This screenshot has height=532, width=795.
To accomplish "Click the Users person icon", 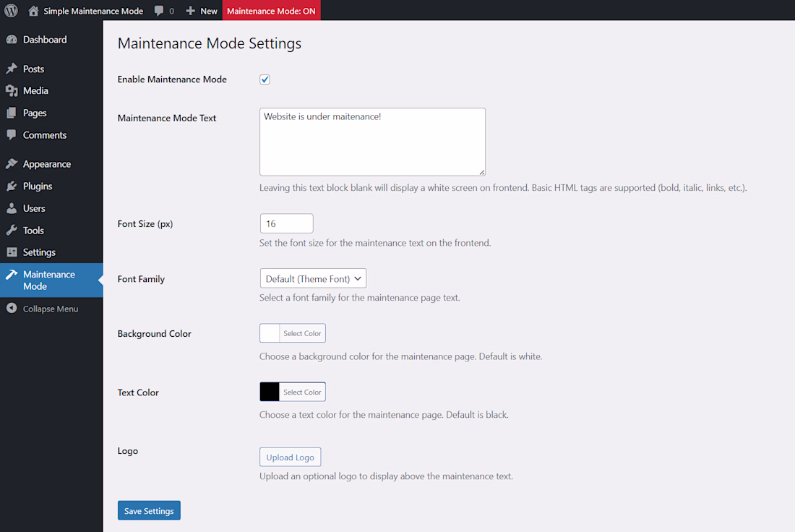I will tap(12, 208).
